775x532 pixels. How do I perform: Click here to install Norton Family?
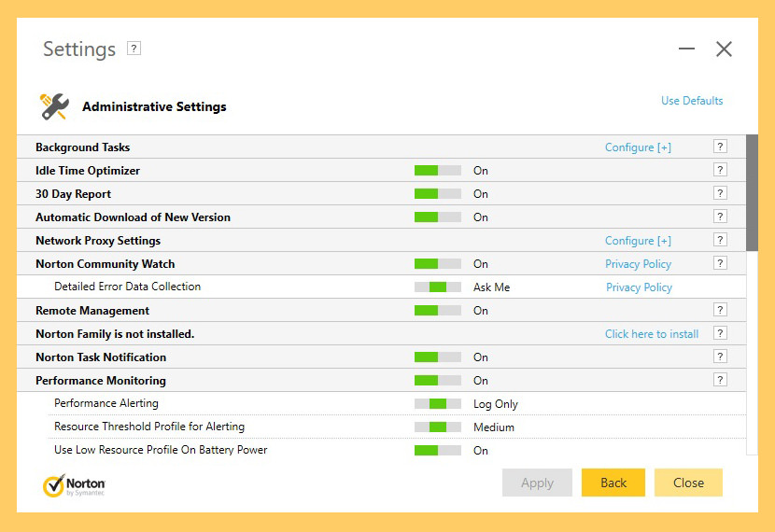pyautogui.click(x=652, y=334)
